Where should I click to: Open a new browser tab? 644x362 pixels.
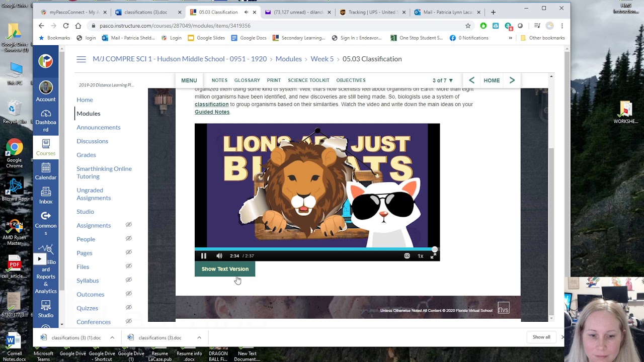(x=493, y=12)
